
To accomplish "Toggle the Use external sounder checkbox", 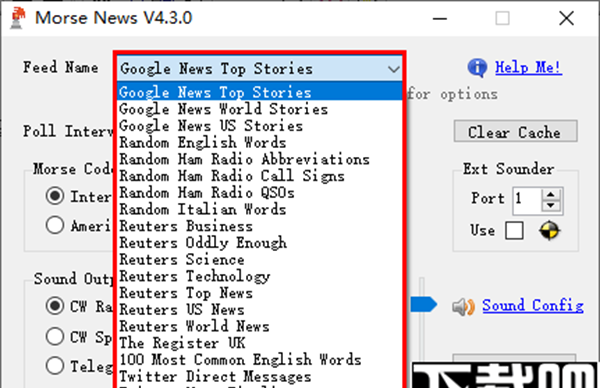I will (514, 231).
